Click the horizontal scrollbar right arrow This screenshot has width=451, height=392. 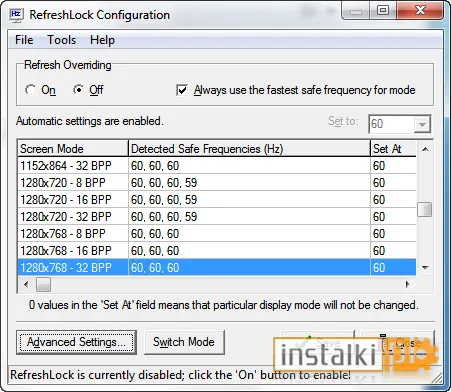(x=408, y=284)
